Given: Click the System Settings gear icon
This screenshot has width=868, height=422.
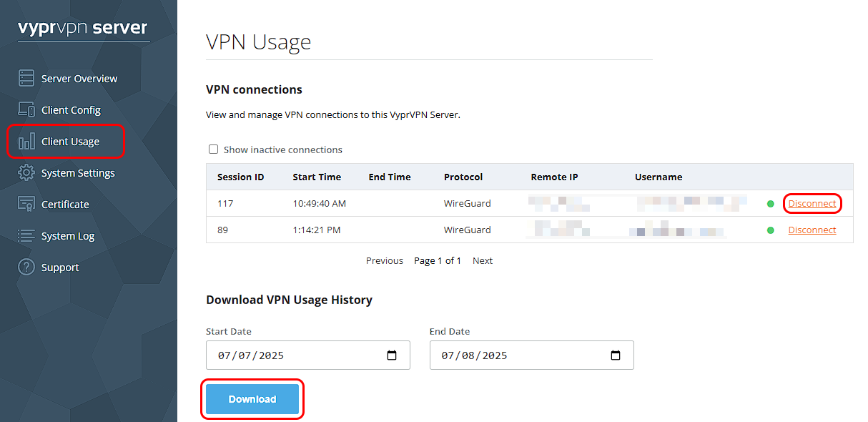Looking at the screenshot, I should 26,172.
